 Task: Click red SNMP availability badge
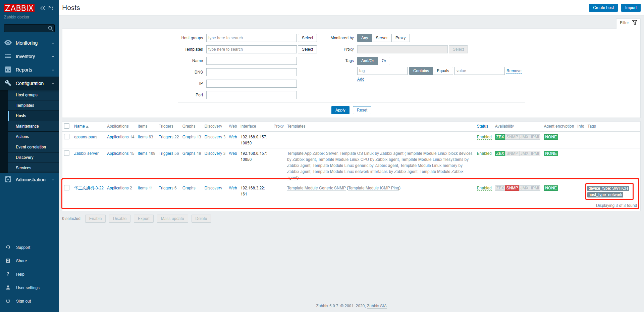point(512,188)
